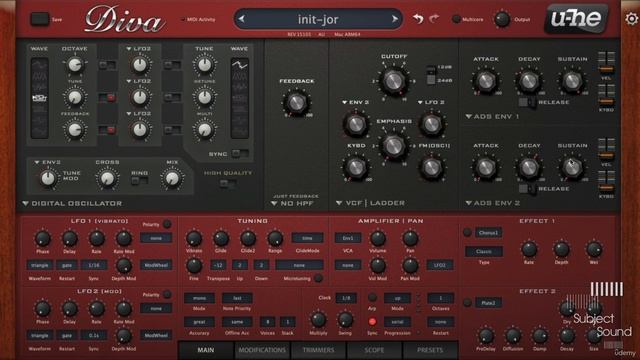Click the redo arrow icon
This screenshot has height=360, width=640.
434,18
